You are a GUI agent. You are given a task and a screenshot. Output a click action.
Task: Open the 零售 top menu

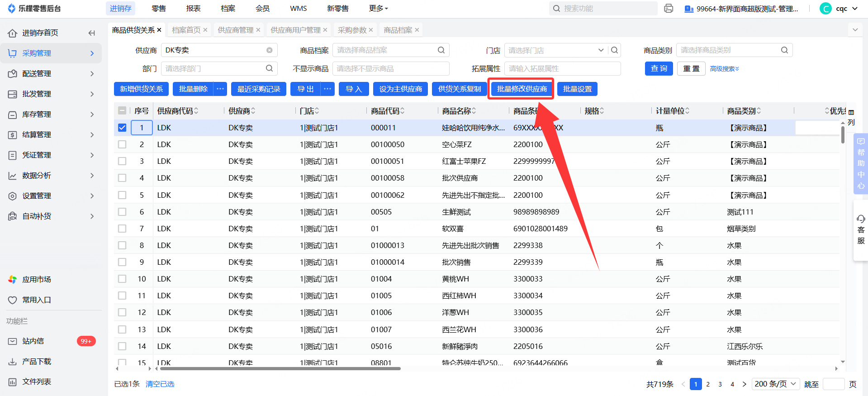click(x=159, y=9)
